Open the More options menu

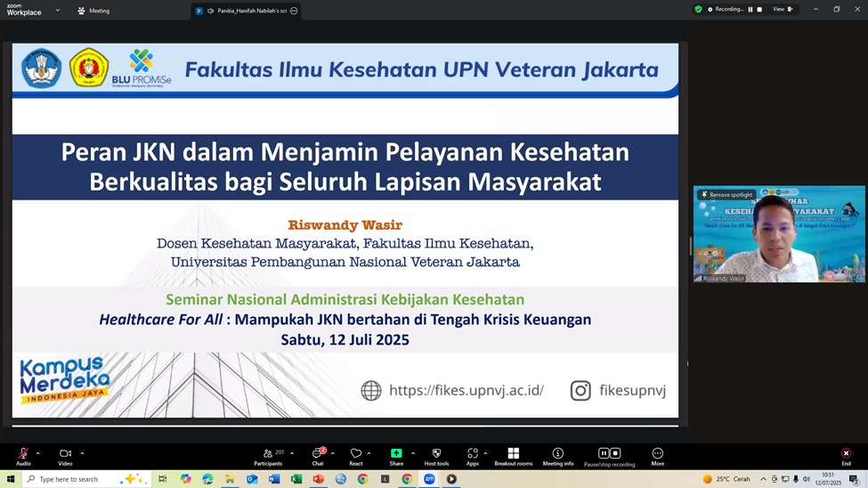pos(657,455)
